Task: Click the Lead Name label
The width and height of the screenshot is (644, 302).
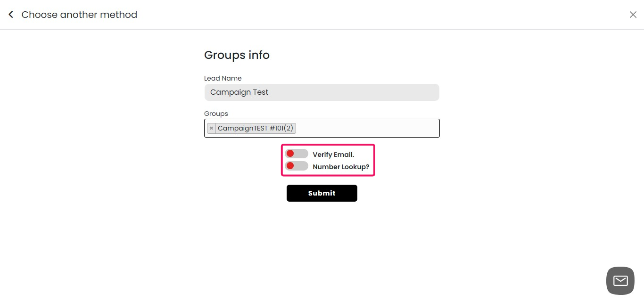Action: 223,78
